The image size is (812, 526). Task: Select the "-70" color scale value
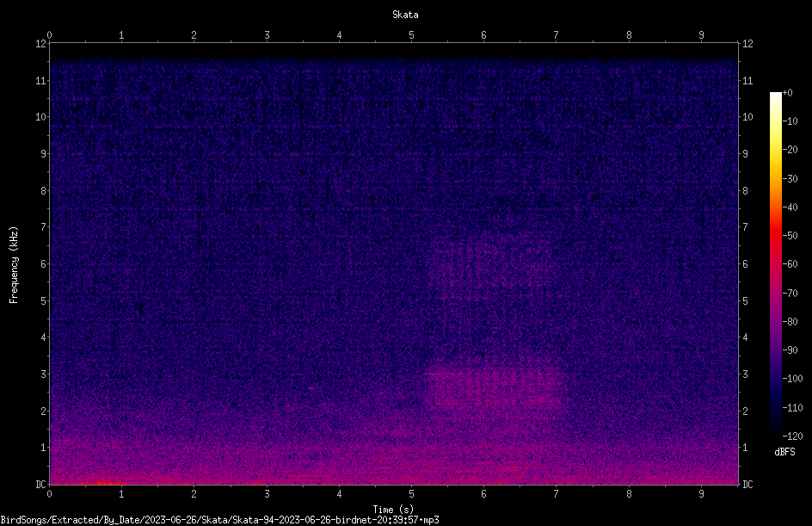pos(790,294)
